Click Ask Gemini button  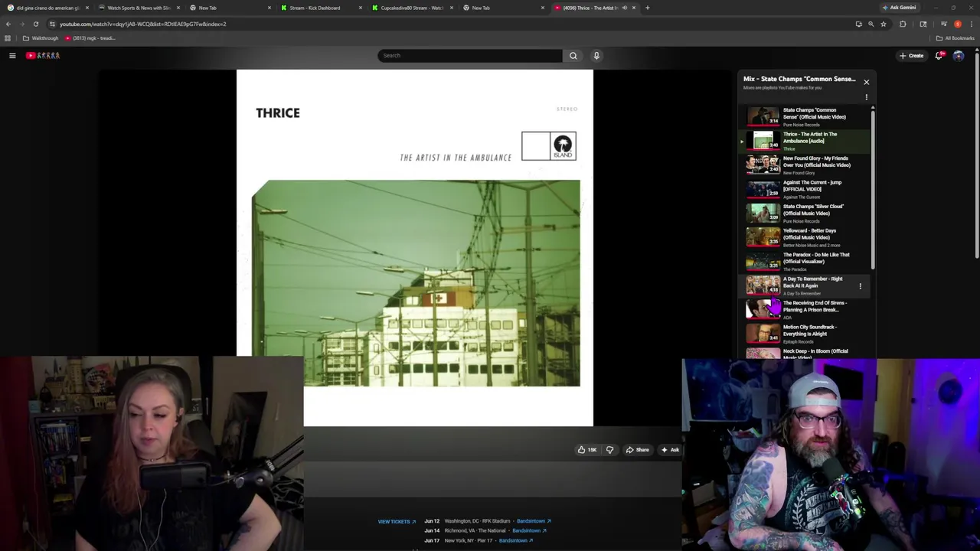[x=900, y=8]
